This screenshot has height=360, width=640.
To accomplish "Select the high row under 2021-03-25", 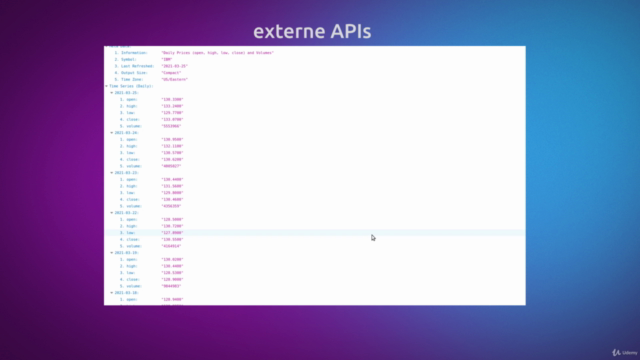I will click(315, 106).
